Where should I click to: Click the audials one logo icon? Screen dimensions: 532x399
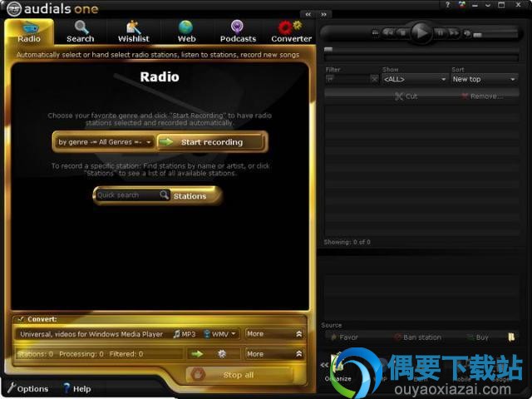[x=14, y=8]
